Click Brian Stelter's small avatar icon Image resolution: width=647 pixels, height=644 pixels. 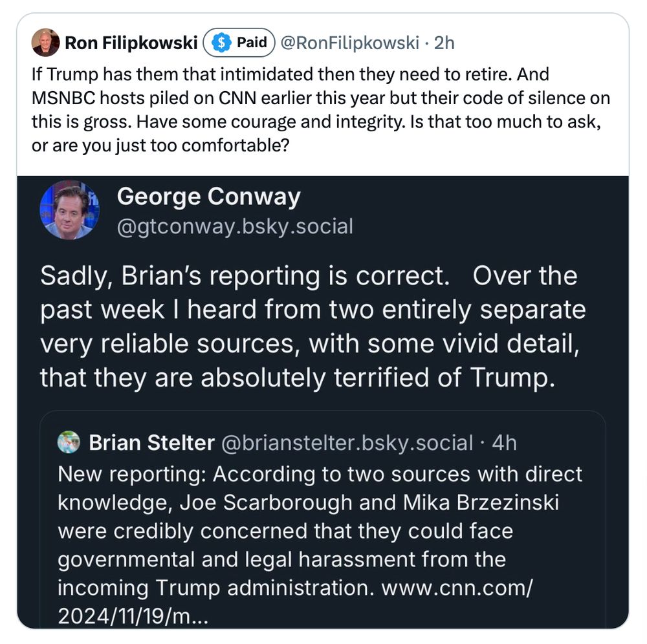pos(69,442)
